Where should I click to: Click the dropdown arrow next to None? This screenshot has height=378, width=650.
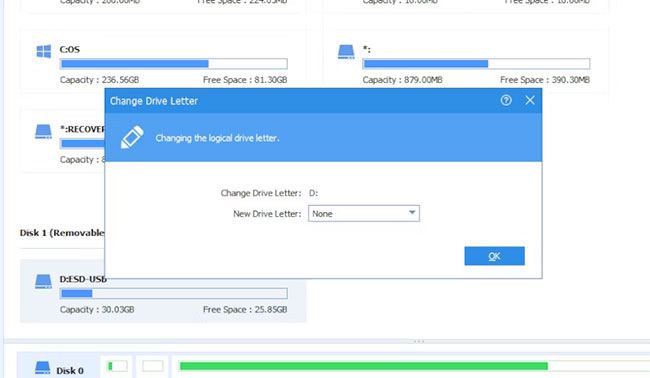tap(412, 213)
